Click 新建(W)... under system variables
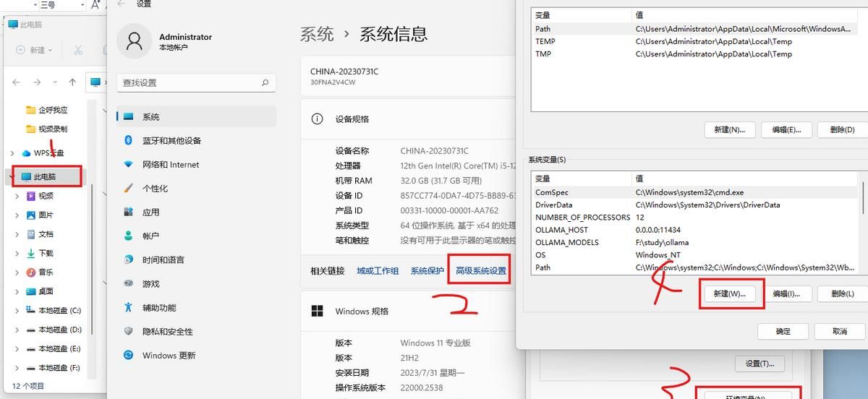This screenshot has height=399, width=868. click(730, 293)
